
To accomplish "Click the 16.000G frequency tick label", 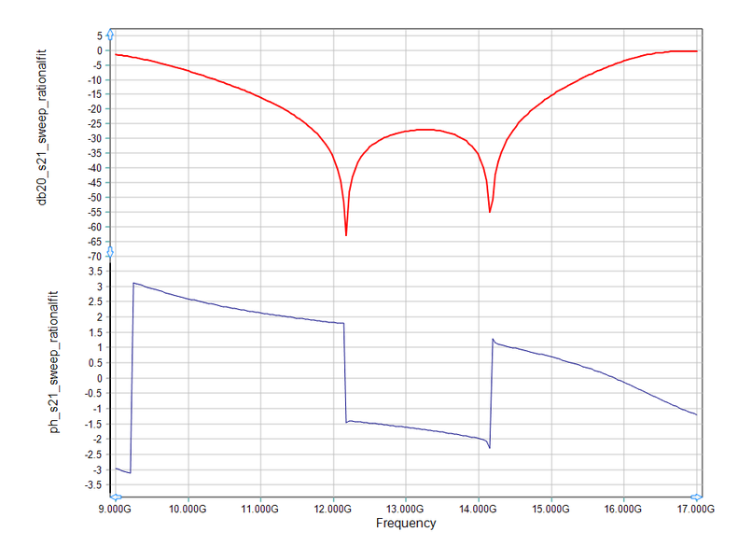I will [623, 510].
